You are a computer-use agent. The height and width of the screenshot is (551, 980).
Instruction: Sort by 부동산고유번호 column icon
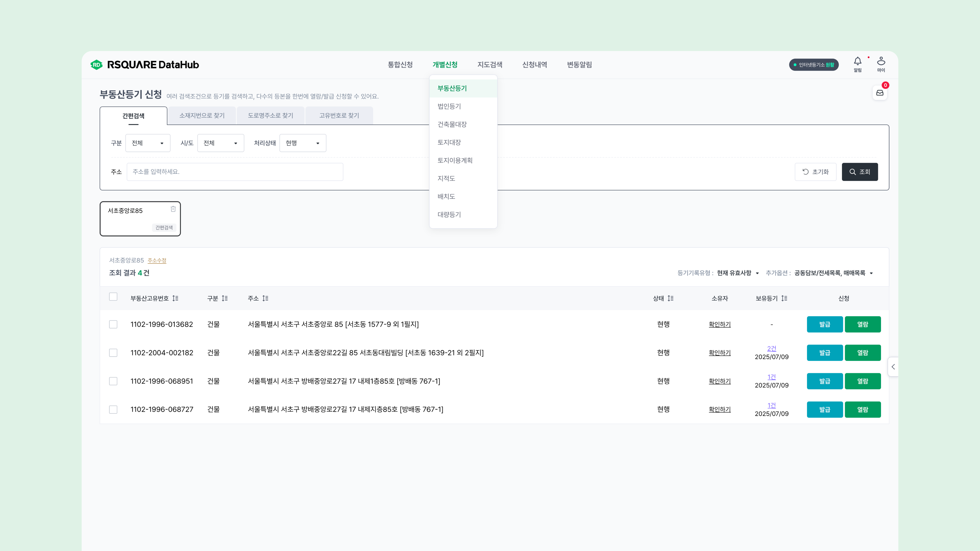(175, 298)
